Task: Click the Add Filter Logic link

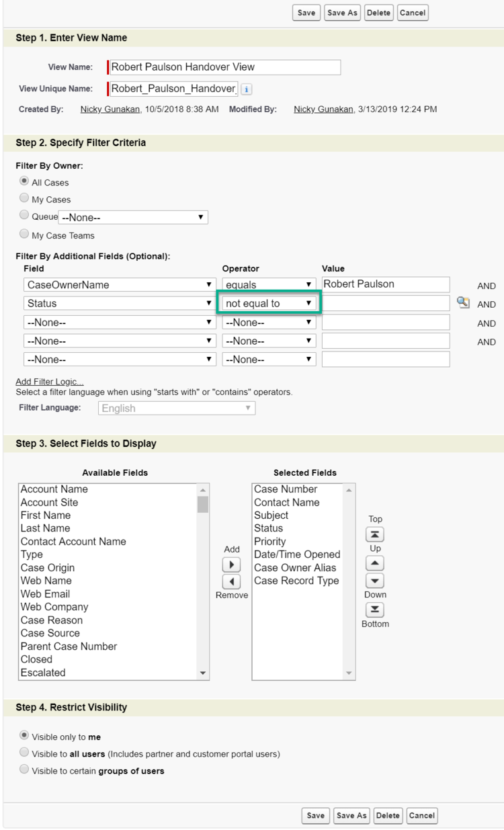Action: click(50, 382)
